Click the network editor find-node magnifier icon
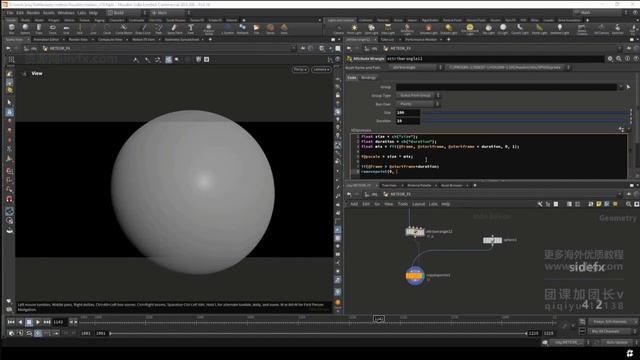Viewport: 640px width, 360px height. pos(628,204)
